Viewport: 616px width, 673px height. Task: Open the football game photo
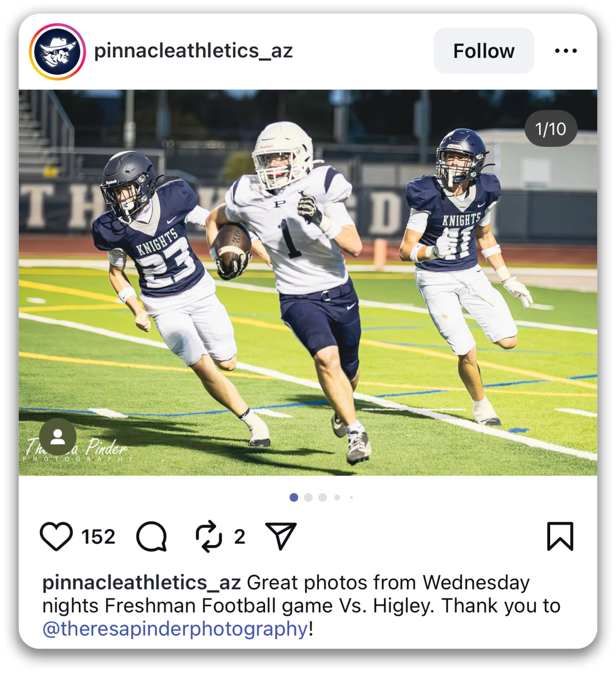click(x=307, y=282)
